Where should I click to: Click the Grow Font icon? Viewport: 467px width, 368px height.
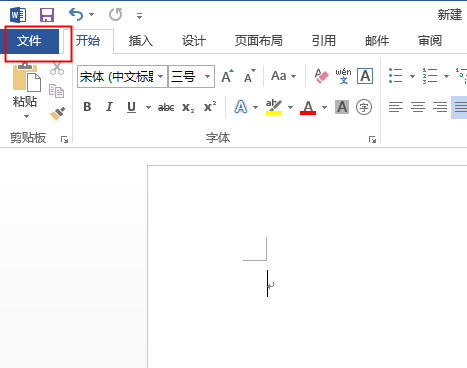click(228, 76)
